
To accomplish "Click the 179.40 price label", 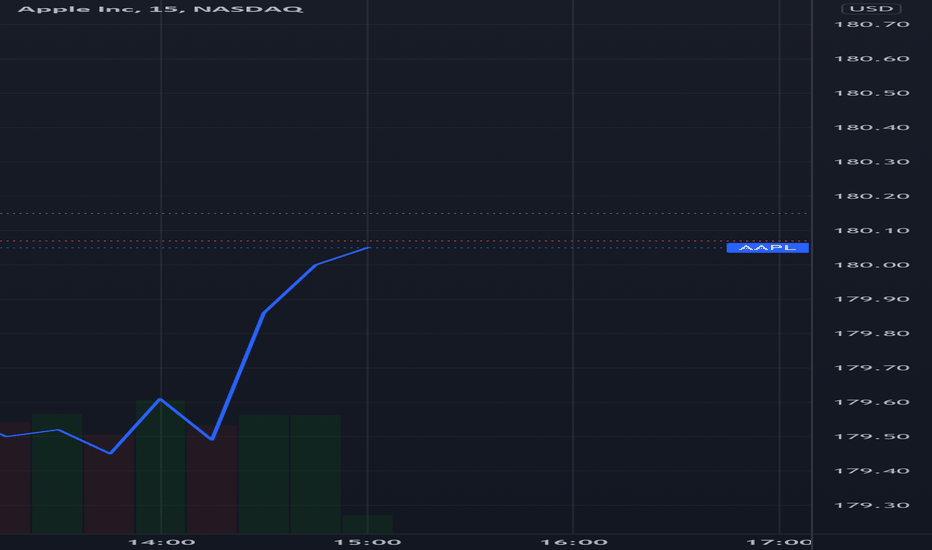I will (872, 471).
